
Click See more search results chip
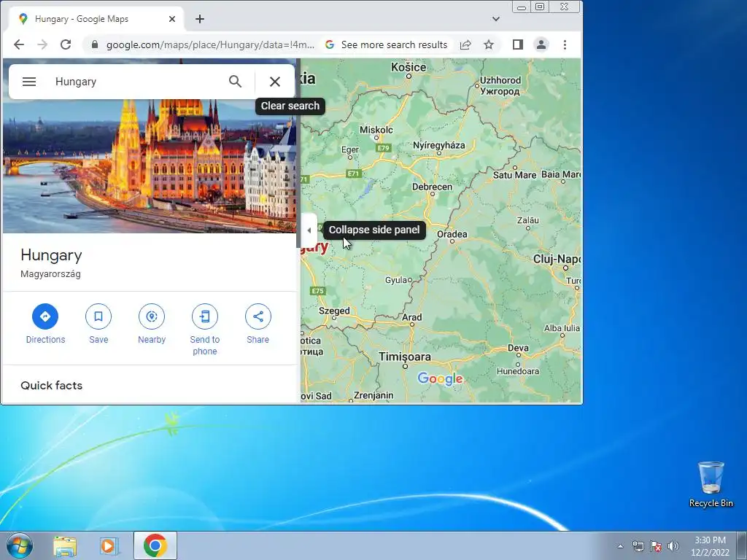(387, 44)
